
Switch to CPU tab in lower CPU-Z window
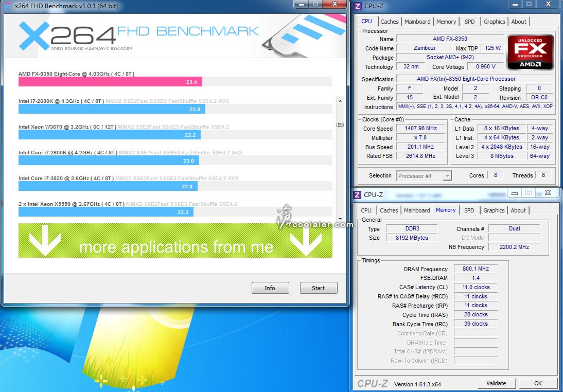[x=366, y=210]
